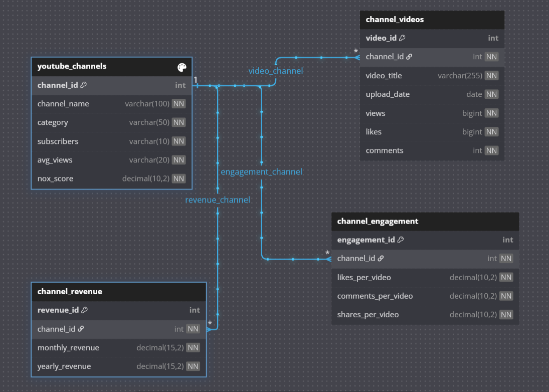Image resolution: width=549 pixels, height=392 pixels.
Task: Click the key icon beside revenue_id
Action: pos(84,310)
